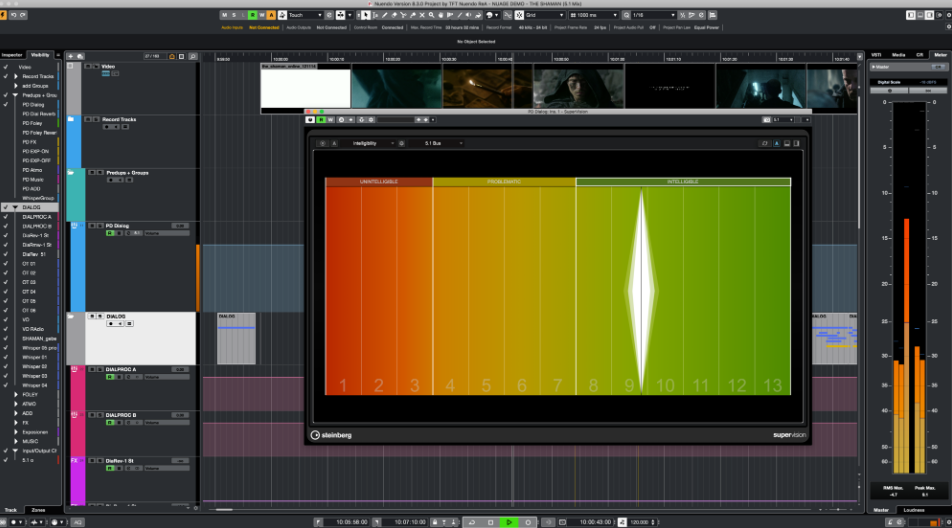Open the 1000 ms grid value dropdown

coord(593,15)
